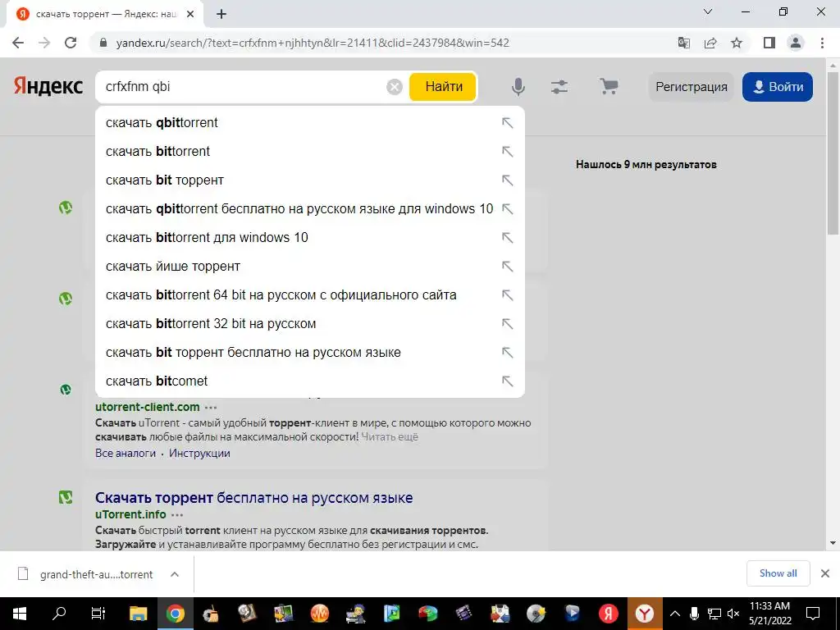Click the share page icon in address bar

(710, 43)
